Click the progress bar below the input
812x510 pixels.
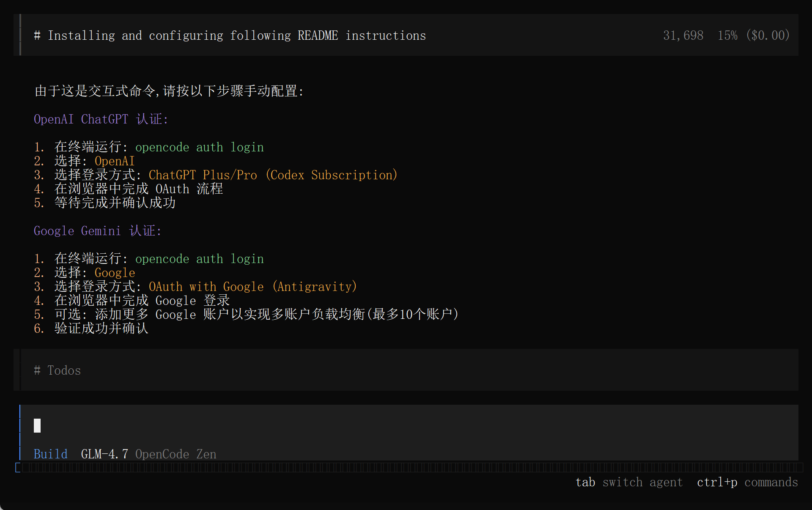point(410,467)
